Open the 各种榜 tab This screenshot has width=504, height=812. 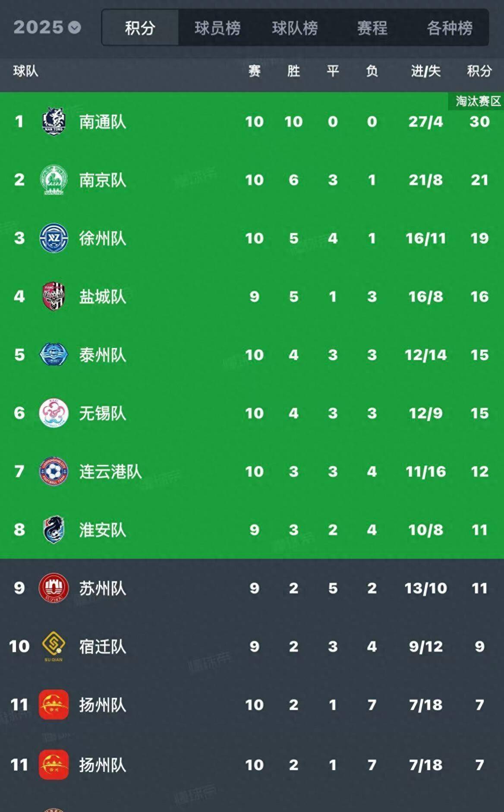coord(450,28)
